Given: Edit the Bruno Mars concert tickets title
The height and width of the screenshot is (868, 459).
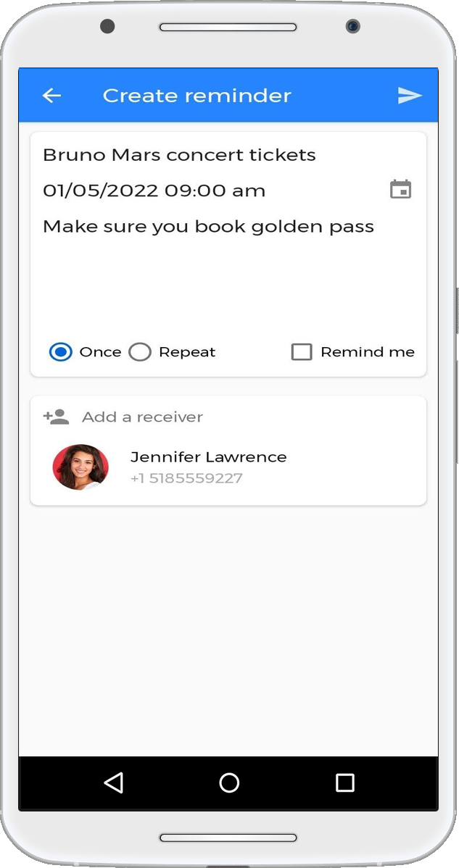Looking at the screenshot, I should 179,155.
